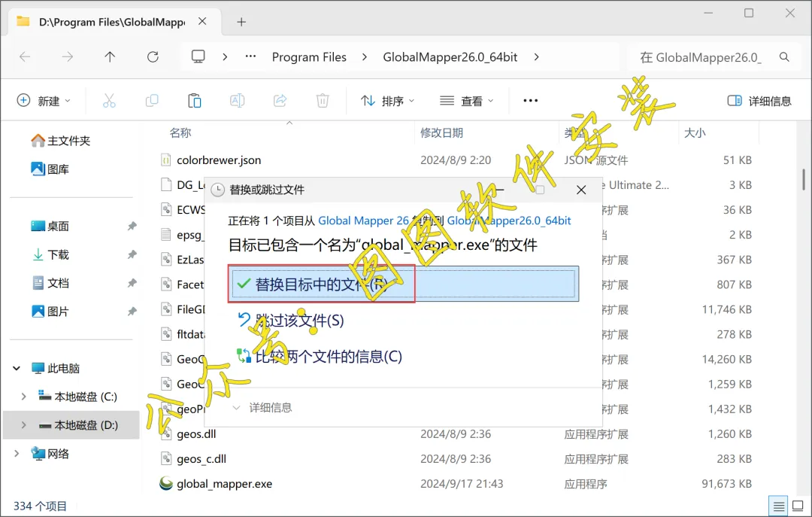Open the 新建 (New) dropdown

44,101
